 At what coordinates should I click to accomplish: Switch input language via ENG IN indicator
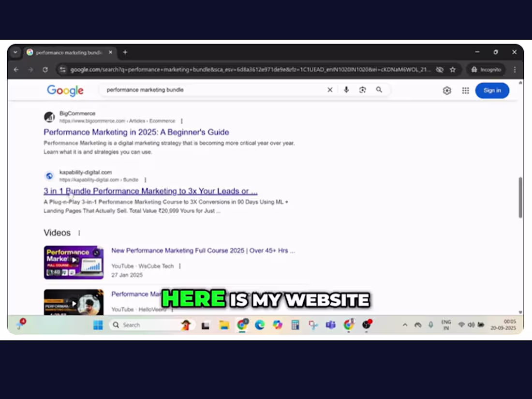[x=445, y=325]
